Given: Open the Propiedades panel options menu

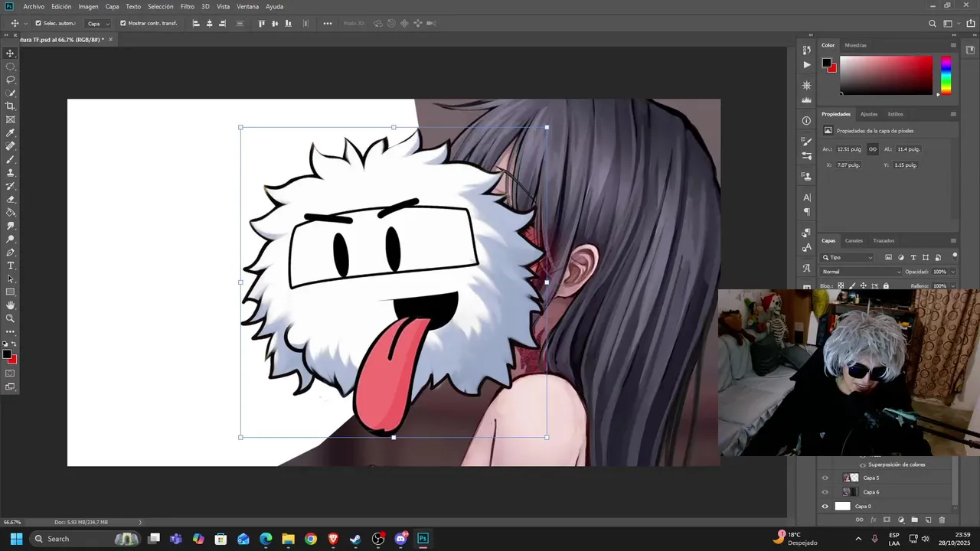Looking at the screenshot, I should coord(953,114).
